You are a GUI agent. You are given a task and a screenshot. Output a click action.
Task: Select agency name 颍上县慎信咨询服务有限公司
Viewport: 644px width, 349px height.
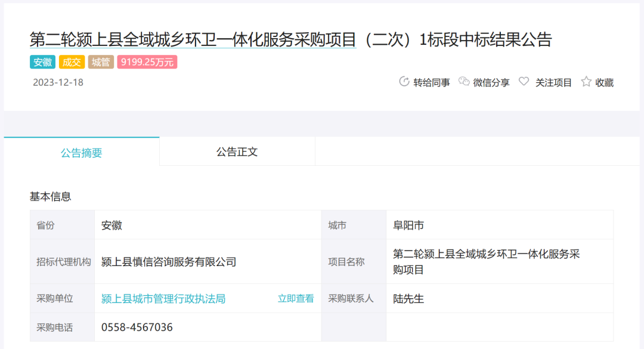coord(168,262)
